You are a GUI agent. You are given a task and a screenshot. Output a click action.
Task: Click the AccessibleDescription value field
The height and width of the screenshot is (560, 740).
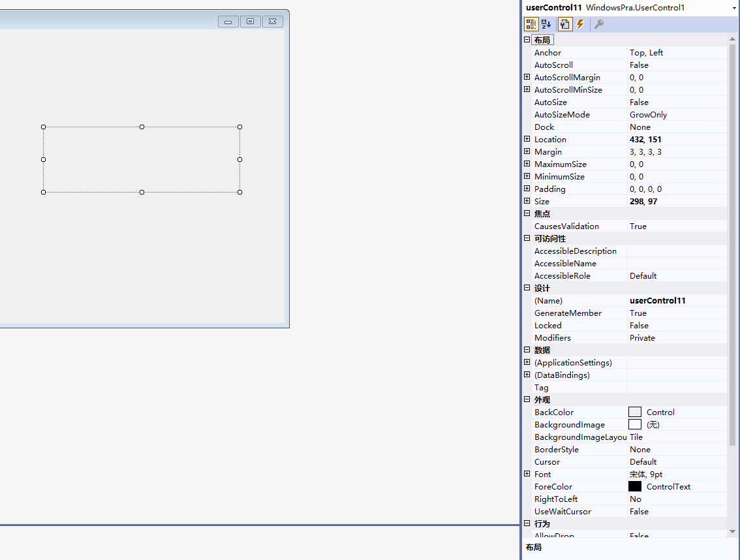tap(677, 251)
